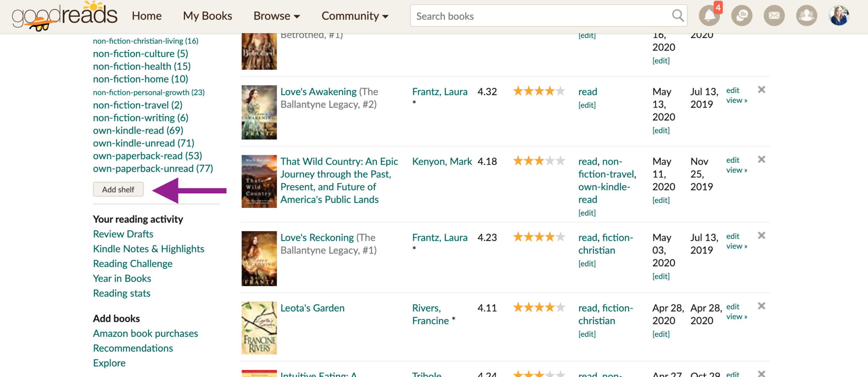Open the Reading Challenge link

pos(133,264)
